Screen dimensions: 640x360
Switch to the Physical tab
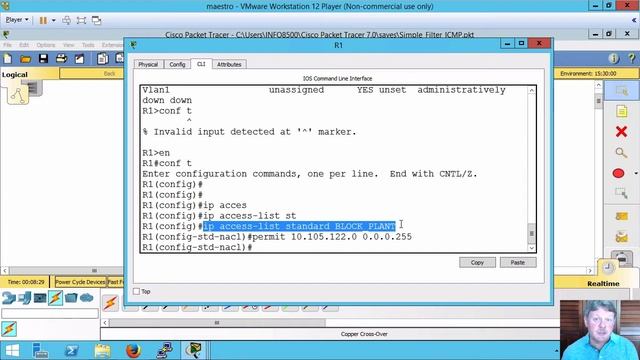point(148,64)
